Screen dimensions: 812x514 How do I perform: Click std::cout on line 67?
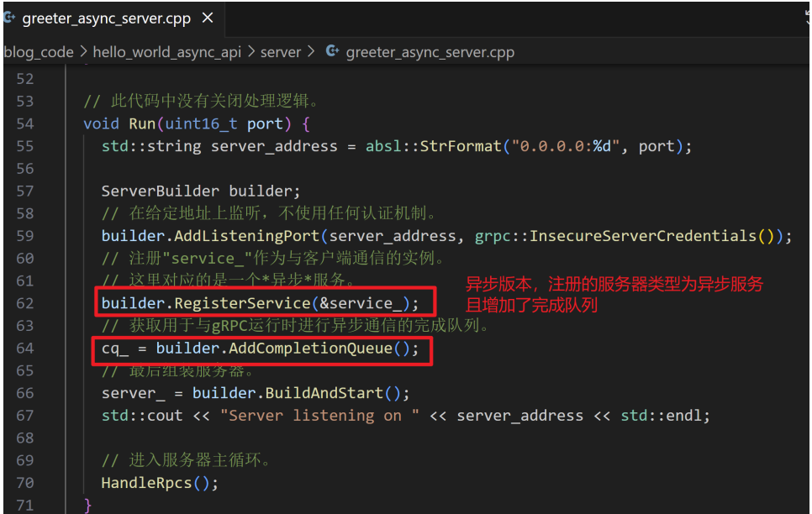click(142, 416)
